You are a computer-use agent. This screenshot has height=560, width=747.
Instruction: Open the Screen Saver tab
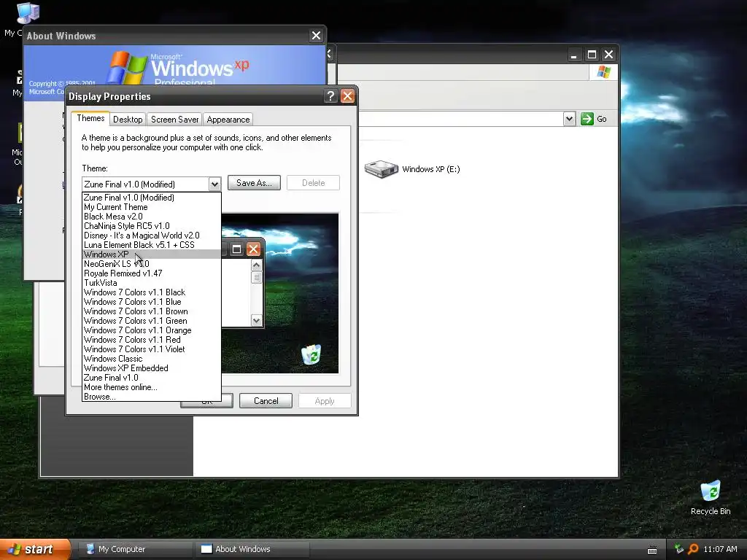pyautogui.click(x=174, y=120)
